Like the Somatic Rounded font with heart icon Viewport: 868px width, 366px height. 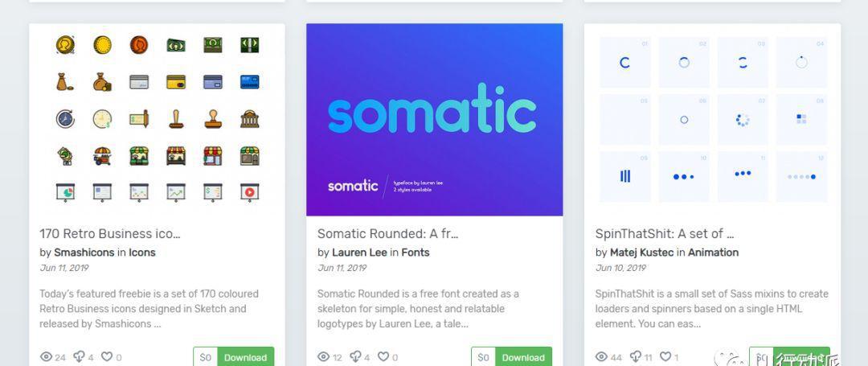point(383,356)
